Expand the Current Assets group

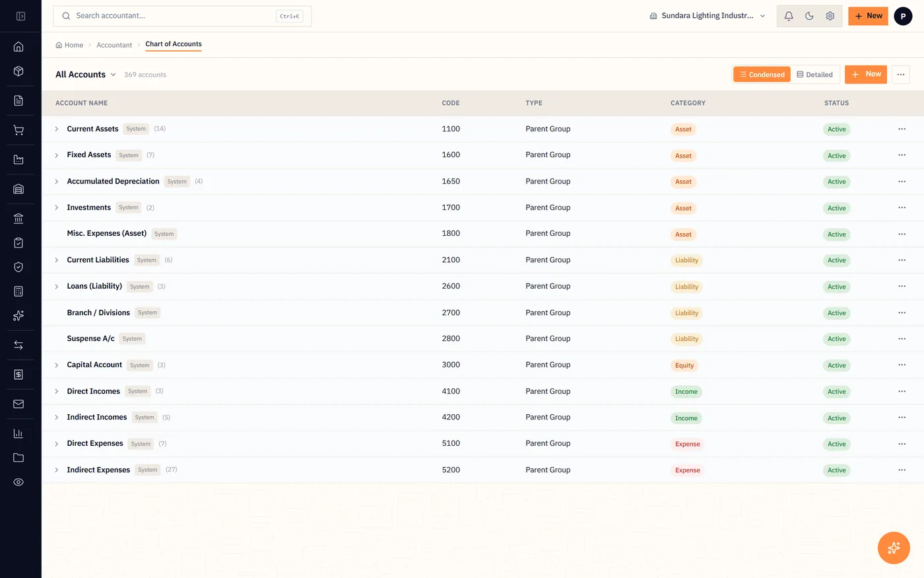tap(57, 129)
